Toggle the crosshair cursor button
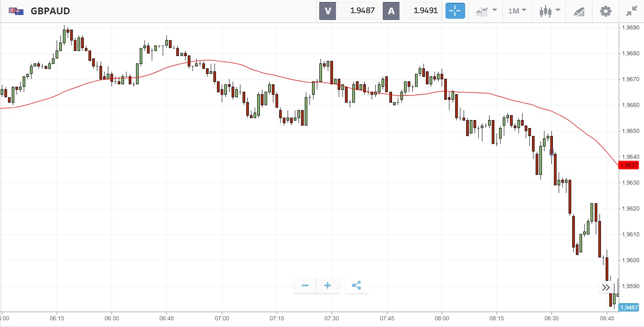The height and width of the screenshot is (327, 644). coord(455,11)
